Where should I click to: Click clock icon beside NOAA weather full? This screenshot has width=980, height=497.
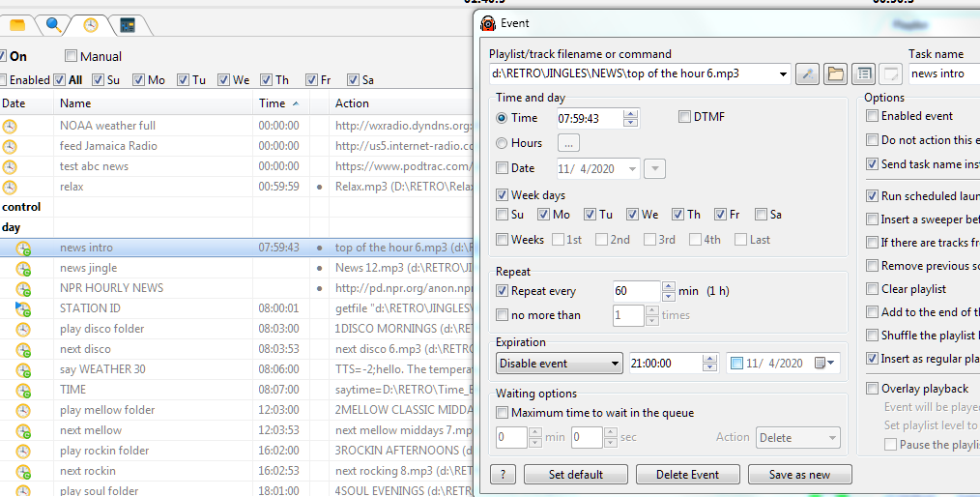(10, 127)
